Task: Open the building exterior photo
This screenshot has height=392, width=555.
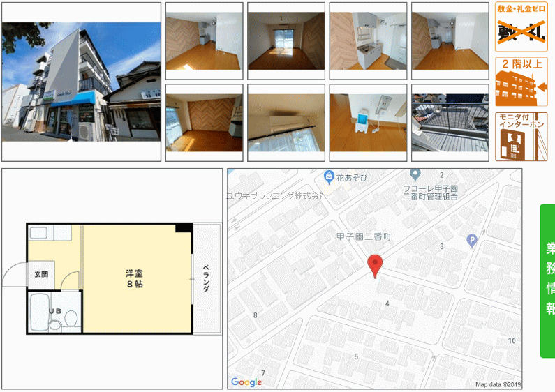Action: click(81, 81)
